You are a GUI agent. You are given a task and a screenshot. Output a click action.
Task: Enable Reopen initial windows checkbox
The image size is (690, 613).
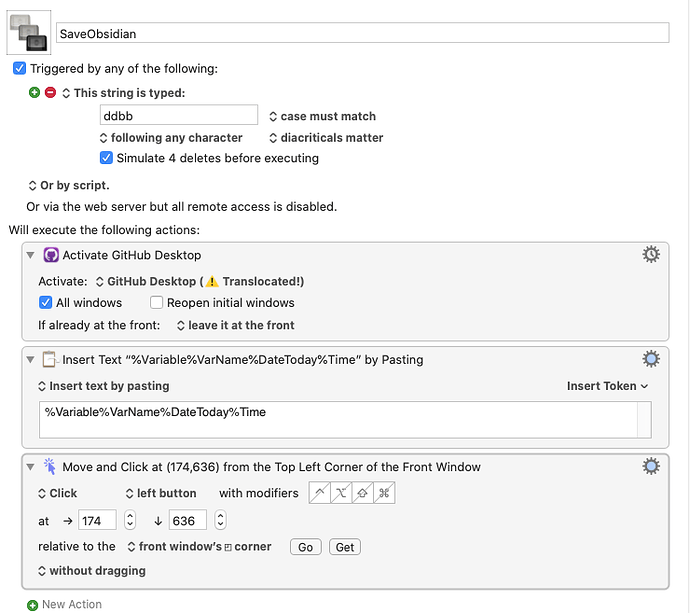click(156, 303)
